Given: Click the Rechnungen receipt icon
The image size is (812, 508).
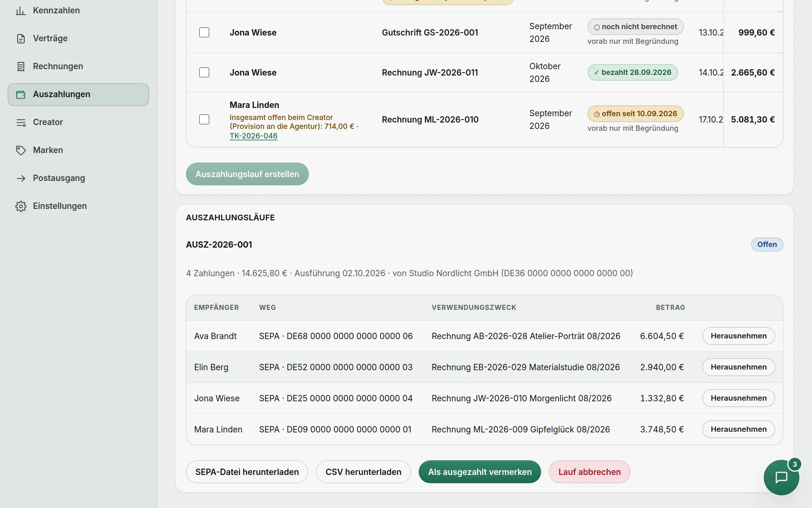Looking at the screenshot, I should (x=21, y=67).
